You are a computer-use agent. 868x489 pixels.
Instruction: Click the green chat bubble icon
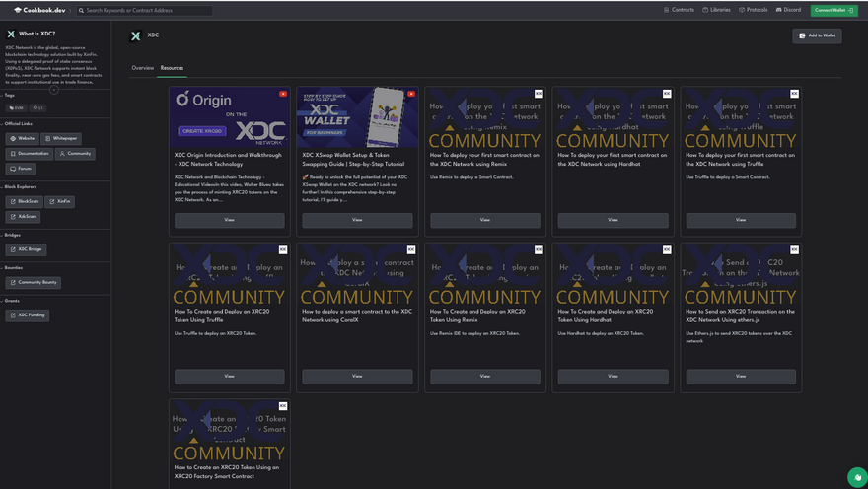click(x=856, y=477)
